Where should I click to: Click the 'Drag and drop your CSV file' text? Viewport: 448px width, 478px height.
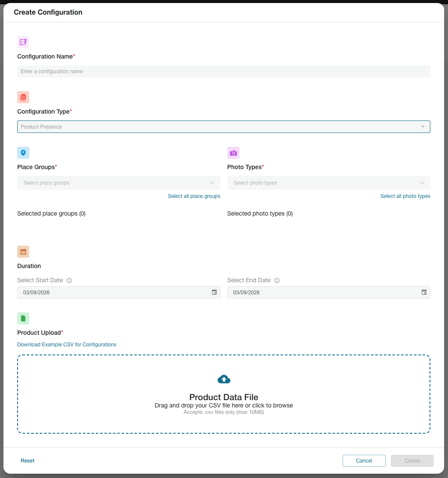(x=224, y=405)
